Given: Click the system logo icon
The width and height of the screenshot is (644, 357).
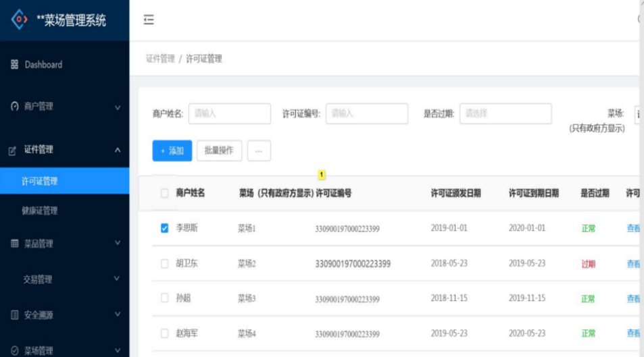Looking at the screenshot, I should click(x=20, y=20).
